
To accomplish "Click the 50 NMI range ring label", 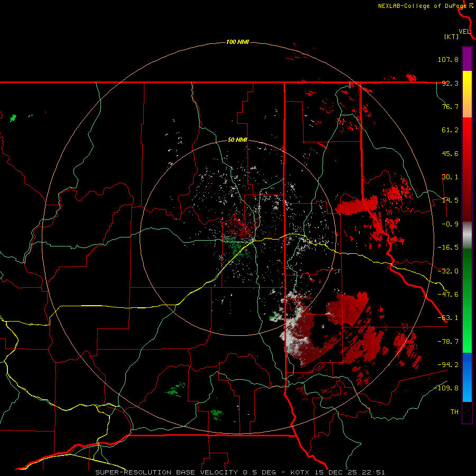I will 237,140.
